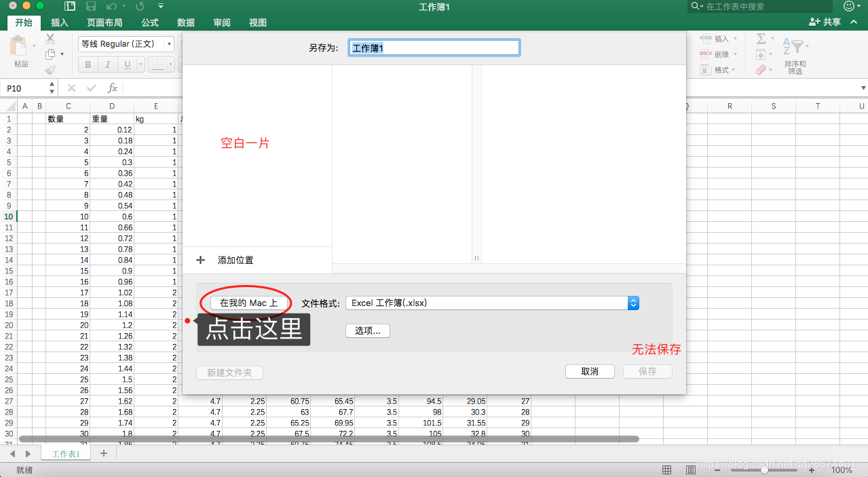Click the insert function fx icon
The height and width of the screenshot is (477, 868).
tap(113, 88)
